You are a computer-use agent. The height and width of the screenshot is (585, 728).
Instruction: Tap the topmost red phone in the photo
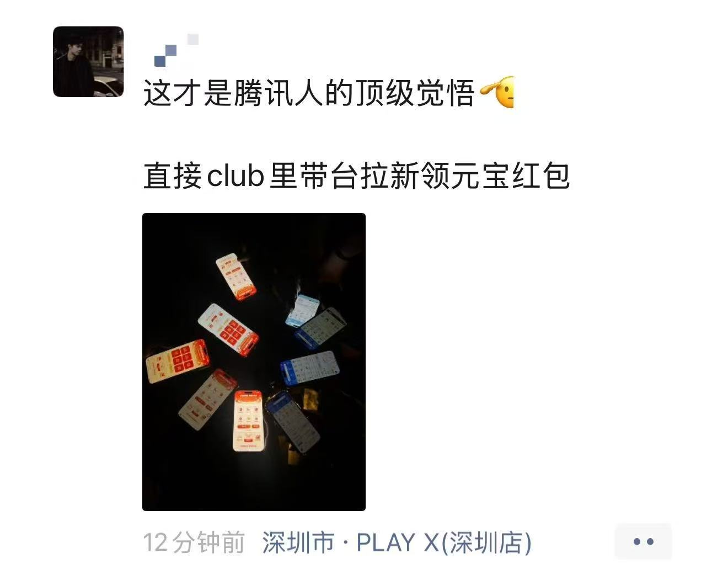236,276
